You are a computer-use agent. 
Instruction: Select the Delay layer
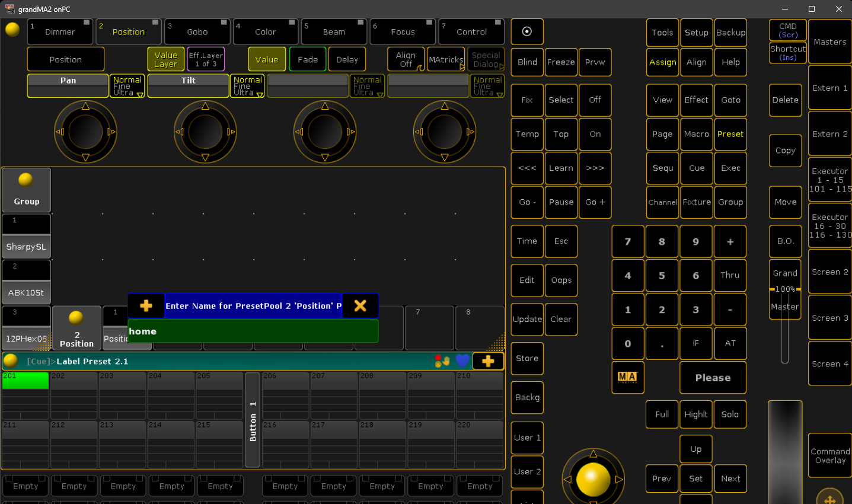coord(347,59)
